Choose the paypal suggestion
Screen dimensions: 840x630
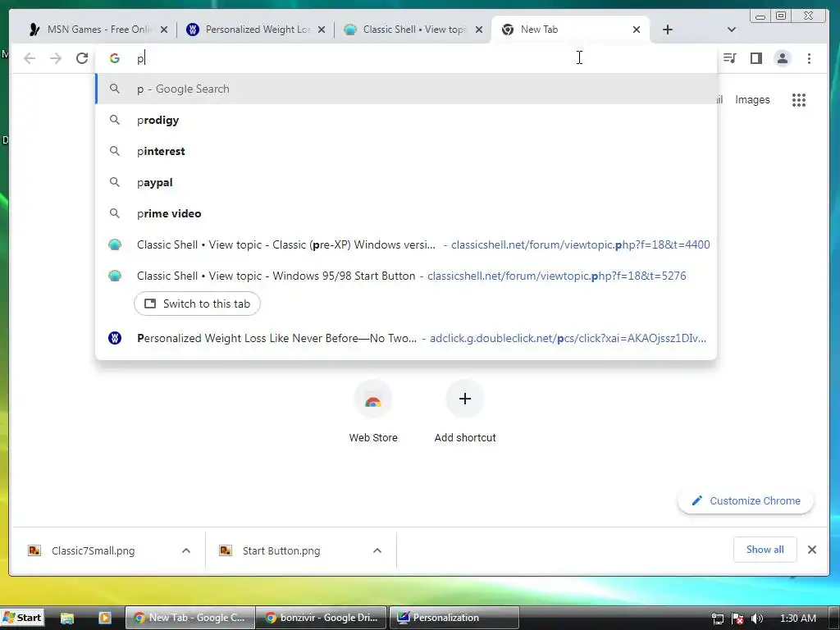click(x=406, y=182)
